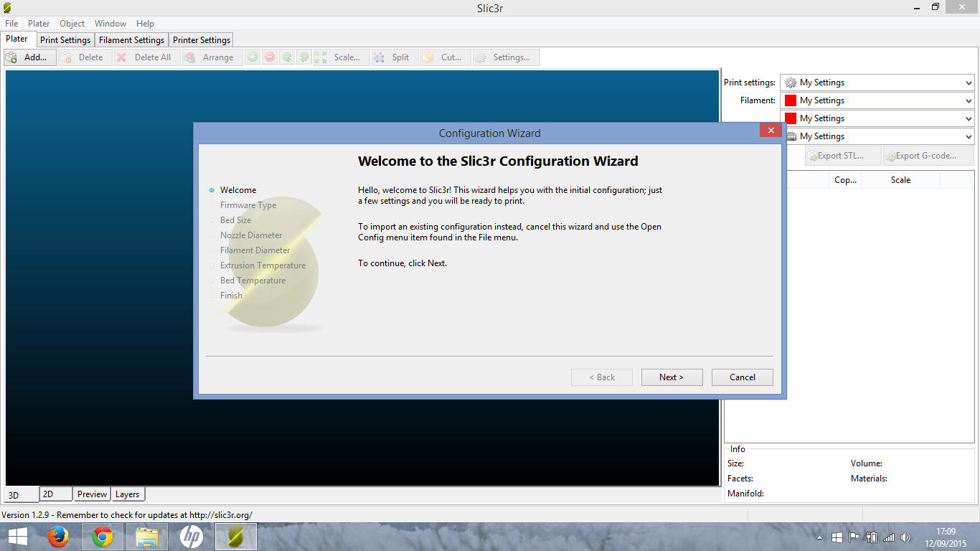Select the Plater tab
The image size is (980, 551).
17,39
